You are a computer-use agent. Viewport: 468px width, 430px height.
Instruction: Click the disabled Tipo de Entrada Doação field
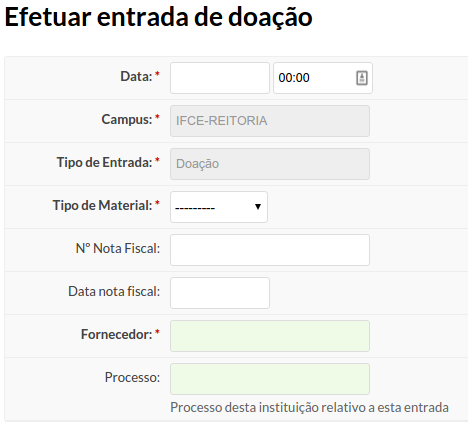tap(270, 164)
